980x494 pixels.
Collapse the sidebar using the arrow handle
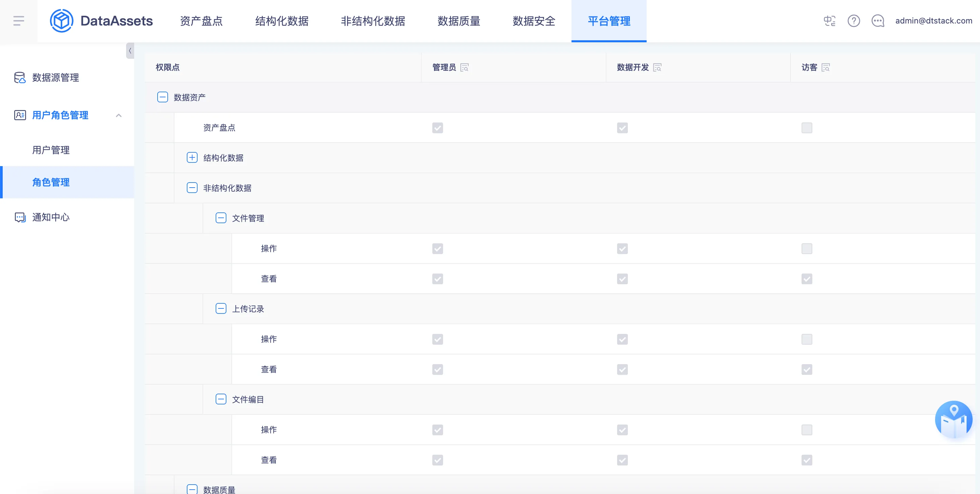click(x=130, y=51)
